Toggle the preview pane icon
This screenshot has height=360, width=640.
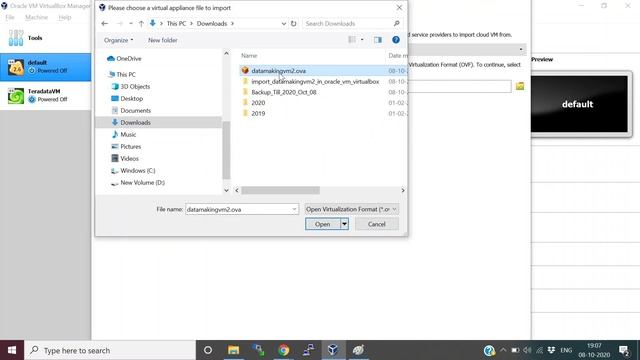click(x=378, y=40)
